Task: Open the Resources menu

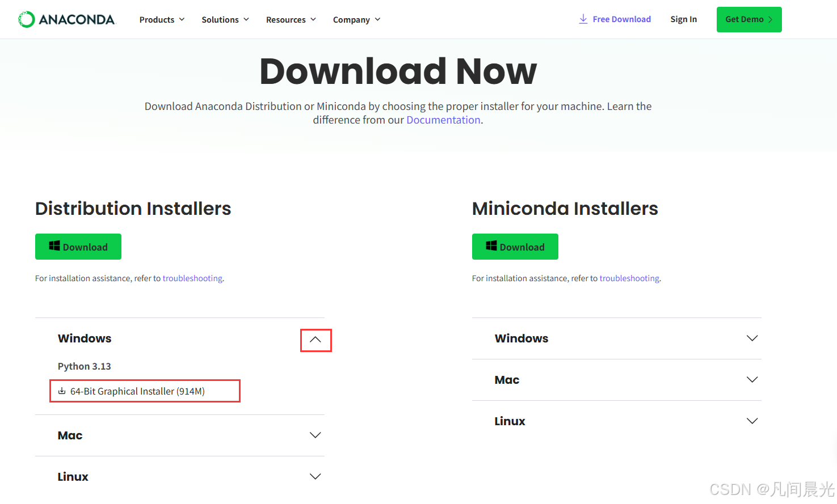Action: point(291,20)
